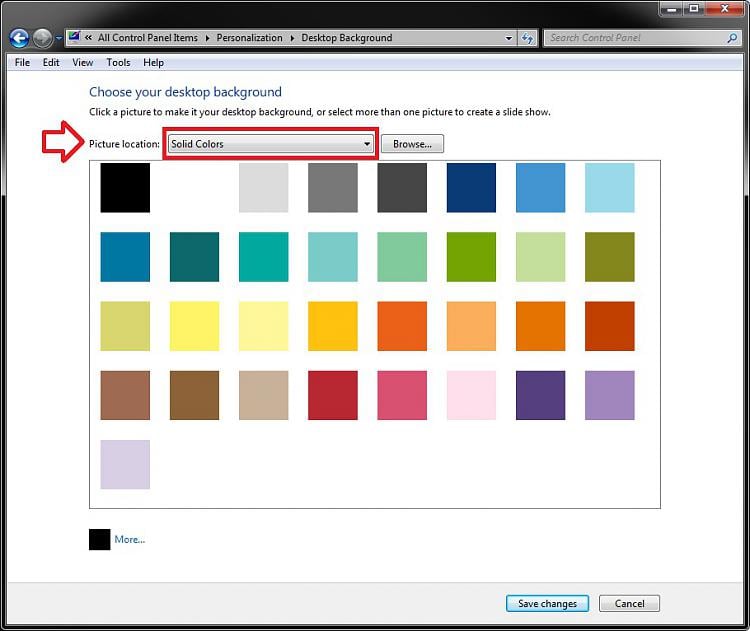The width and height of the screenshot is (750, 631).
Task: Select the light peach orange swatch
Action: click(471, 326)
